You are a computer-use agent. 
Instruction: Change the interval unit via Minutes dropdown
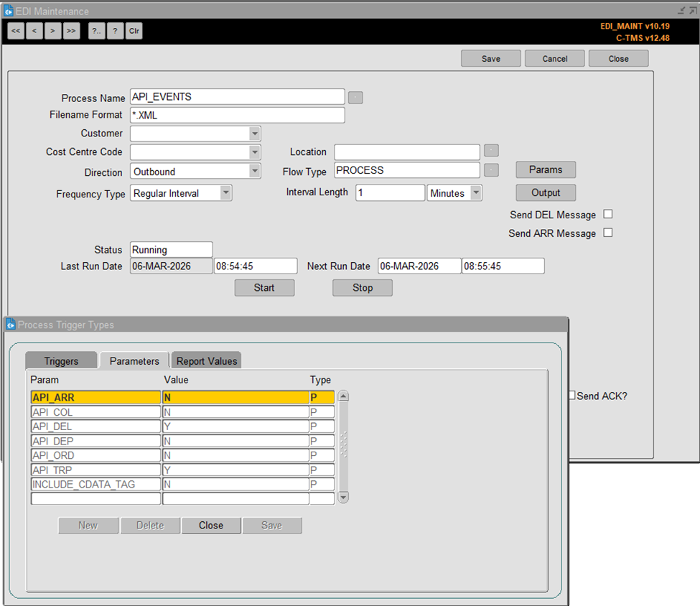474,192
